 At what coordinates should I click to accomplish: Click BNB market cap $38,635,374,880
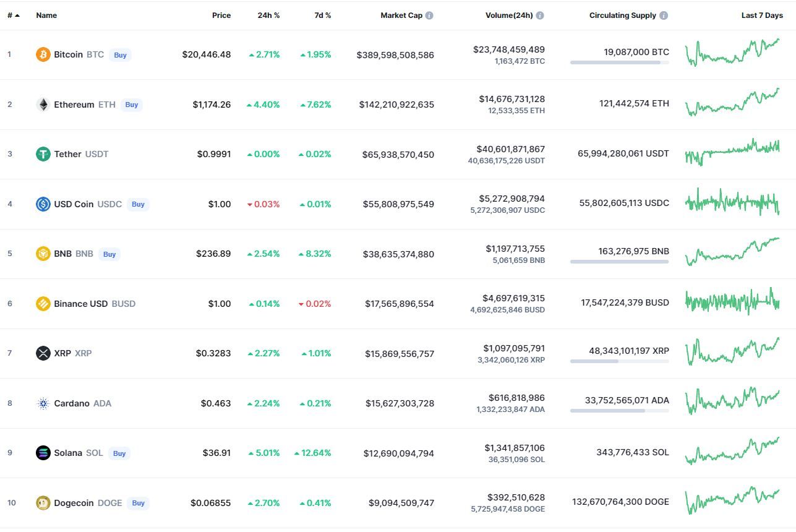(x=398, y=254)
